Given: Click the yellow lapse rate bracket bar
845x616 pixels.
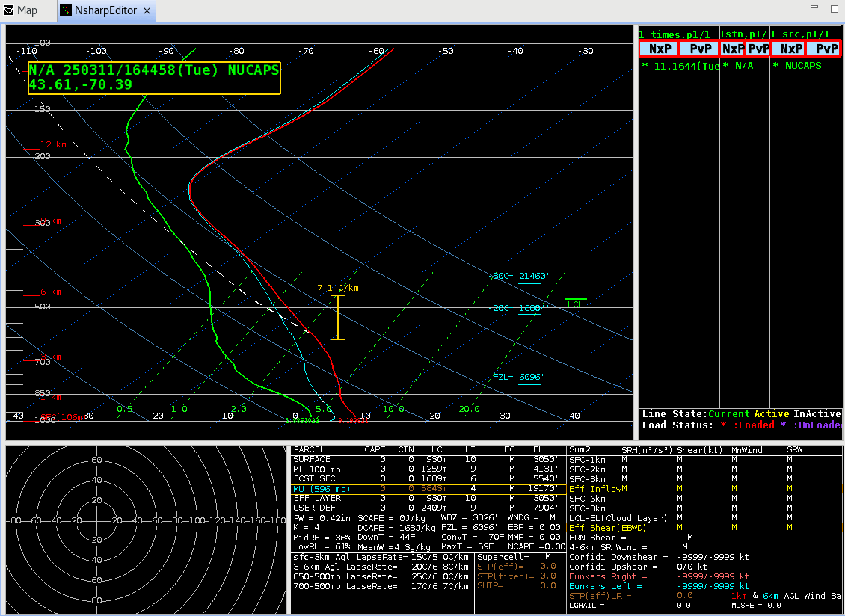Looking at the screenshot, I should 338,318.
